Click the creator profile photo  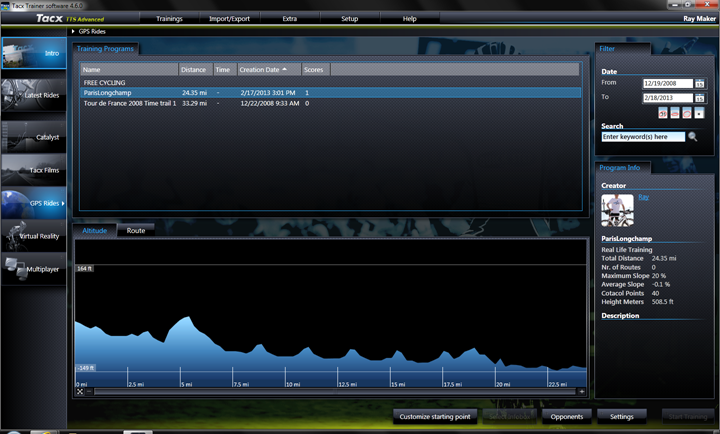pyautogui.click(x=617, y=210)
